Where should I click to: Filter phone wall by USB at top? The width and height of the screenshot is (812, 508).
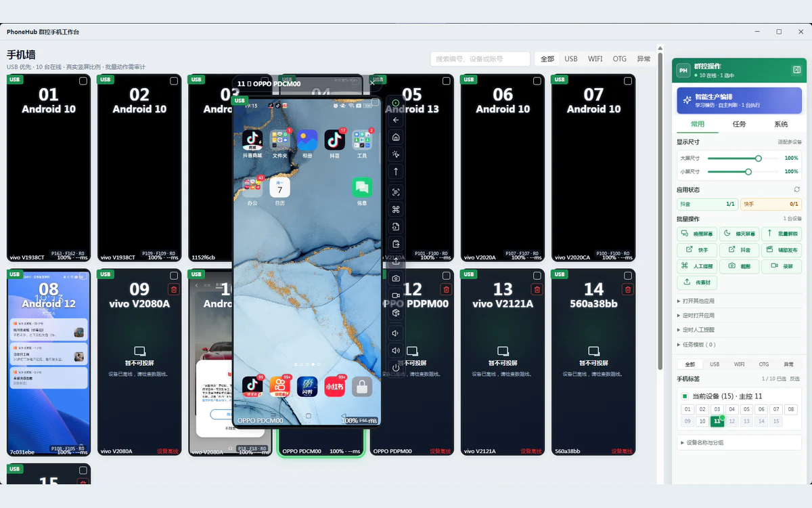(x=571, y=59)
